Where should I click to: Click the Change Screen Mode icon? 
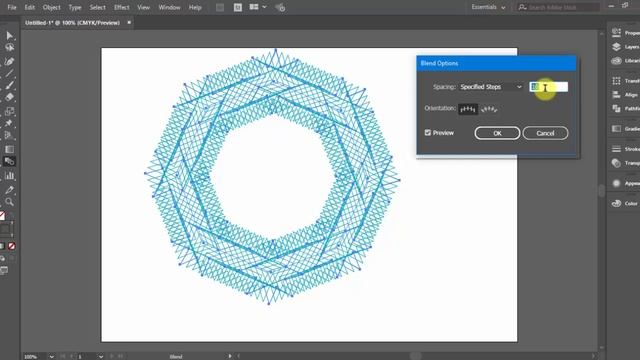pos(4,270)
